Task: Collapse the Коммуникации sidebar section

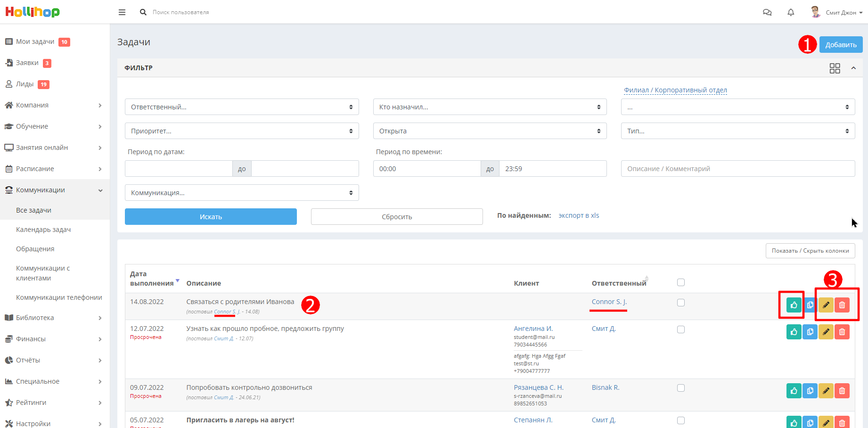Action: click(55, 190)
